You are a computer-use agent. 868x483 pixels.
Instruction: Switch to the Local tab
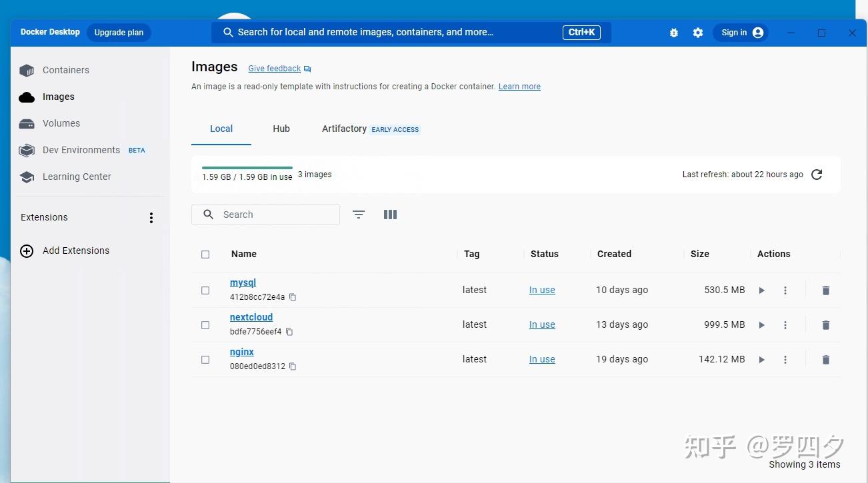pos(221,129)
